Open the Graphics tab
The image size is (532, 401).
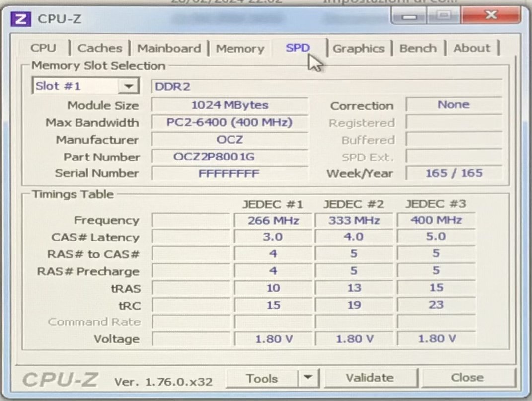[358, 48]
